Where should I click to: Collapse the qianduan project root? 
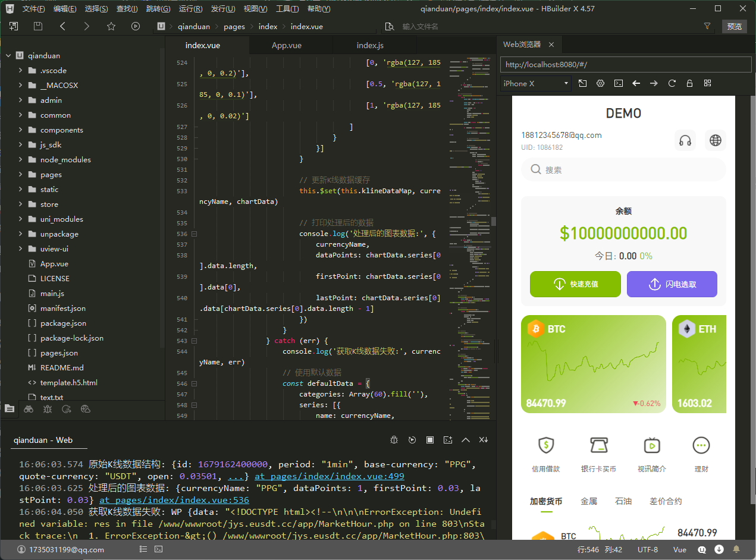[x=8, y=56]
